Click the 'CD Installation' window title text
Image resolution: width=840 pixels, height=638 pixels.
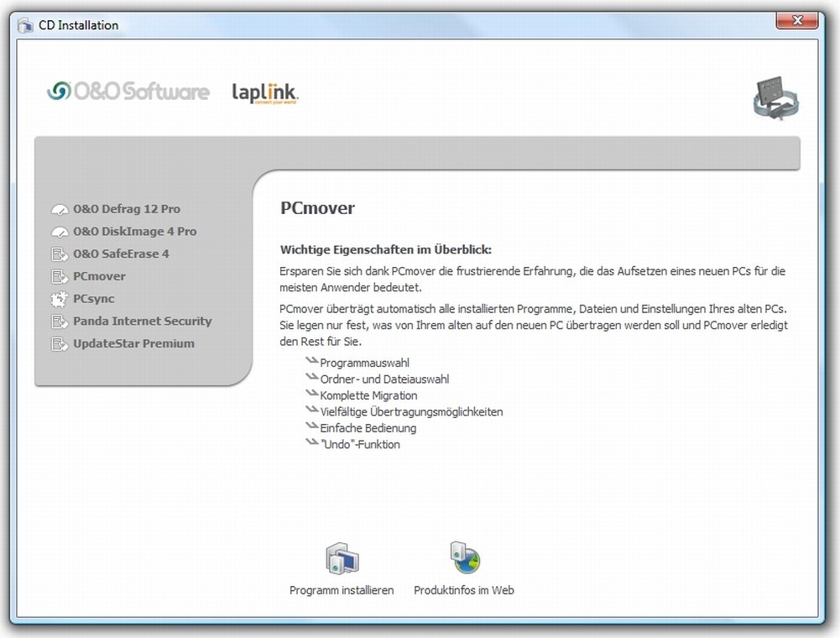[x=79, y=25]
